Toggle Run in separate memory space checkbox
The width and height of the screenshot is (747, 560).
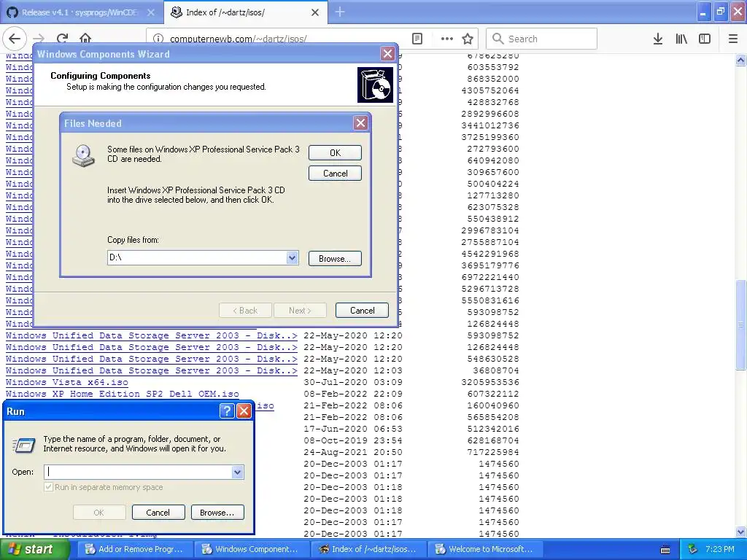click(48, 487)
